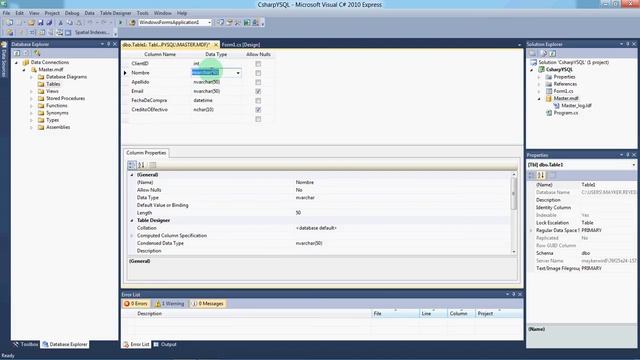Open the [Tbl] dbo.Table1 object dropdown
The width and height of the screenshot is (640, 360).
point(633,165)
